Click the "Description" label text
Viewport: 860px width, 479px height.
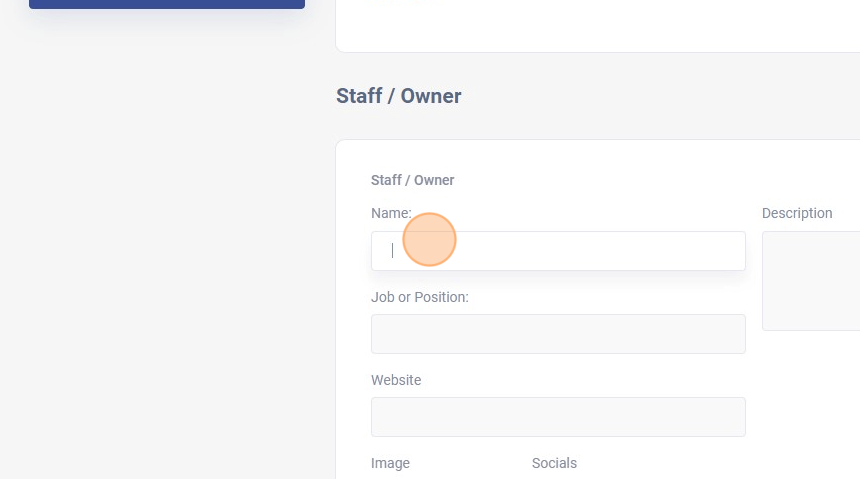coord(797,213)
